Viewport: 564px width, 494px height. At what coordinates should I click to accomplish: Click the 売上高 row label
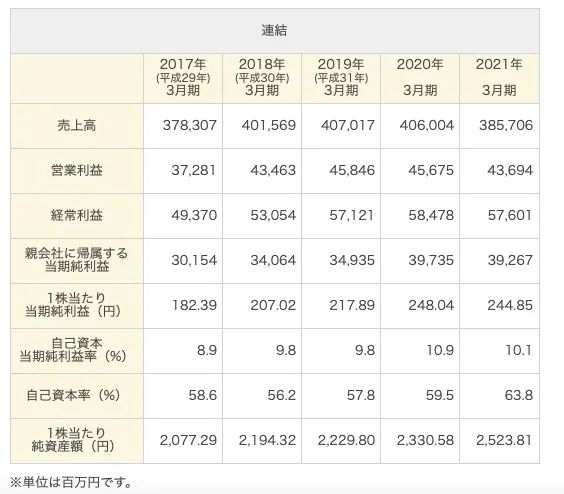click(77, 126)
